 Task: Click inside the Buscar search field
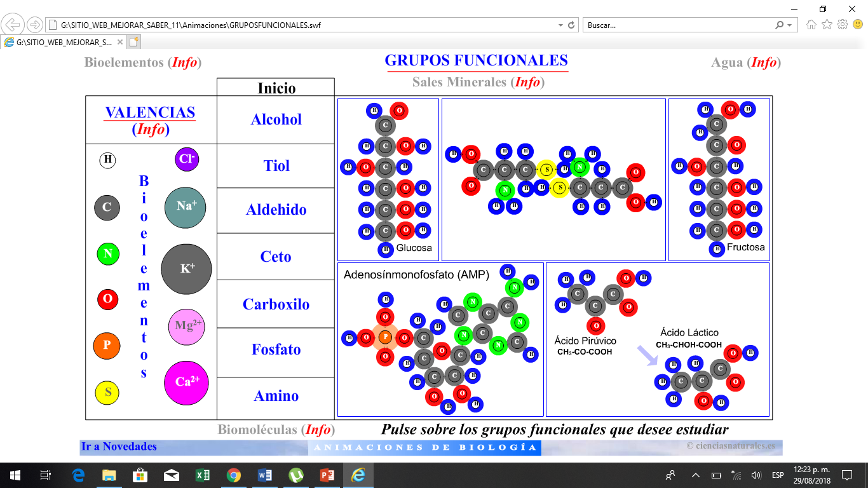tap(677, 25)
